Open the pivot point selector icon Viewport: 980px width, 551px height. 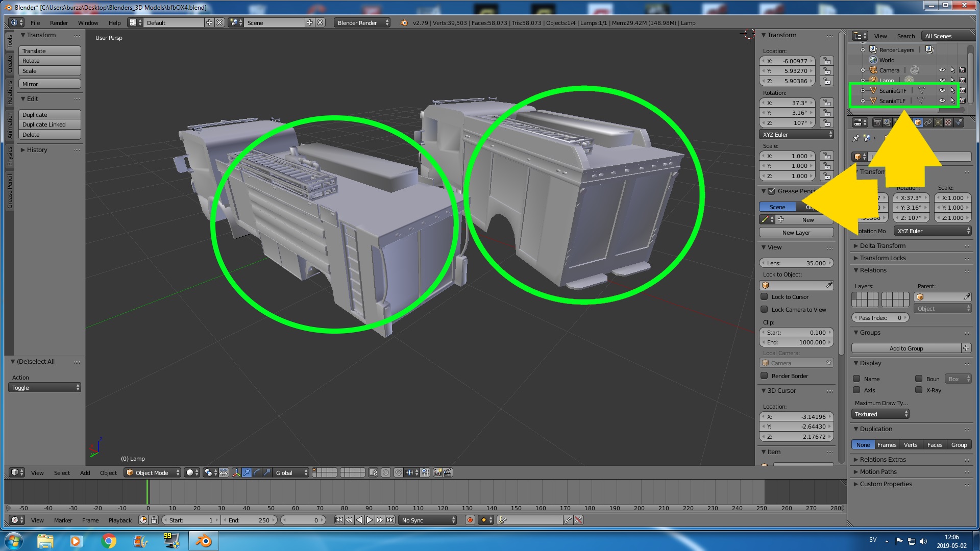pyautogui.click(x=210, y=473)
